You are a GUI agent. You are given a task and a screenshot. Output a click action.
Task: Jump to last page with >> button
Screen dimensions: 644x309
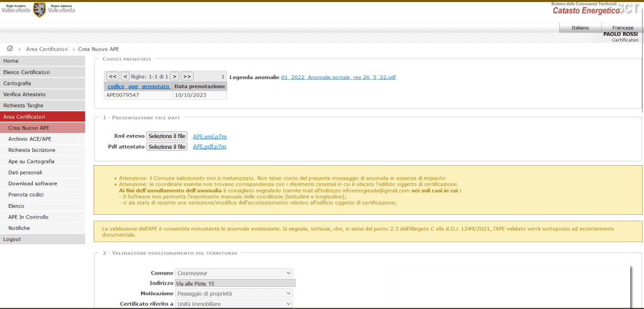[187, 77]
